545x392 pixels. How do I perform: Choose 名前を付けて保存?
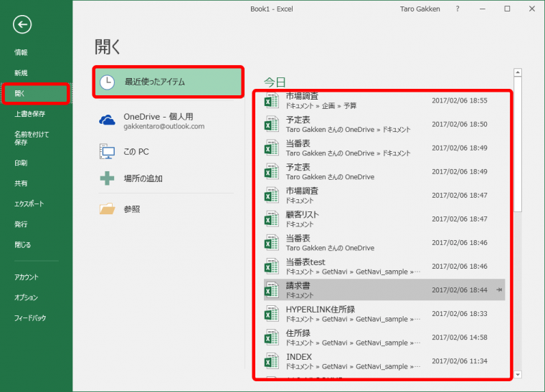tap(32, 138)
